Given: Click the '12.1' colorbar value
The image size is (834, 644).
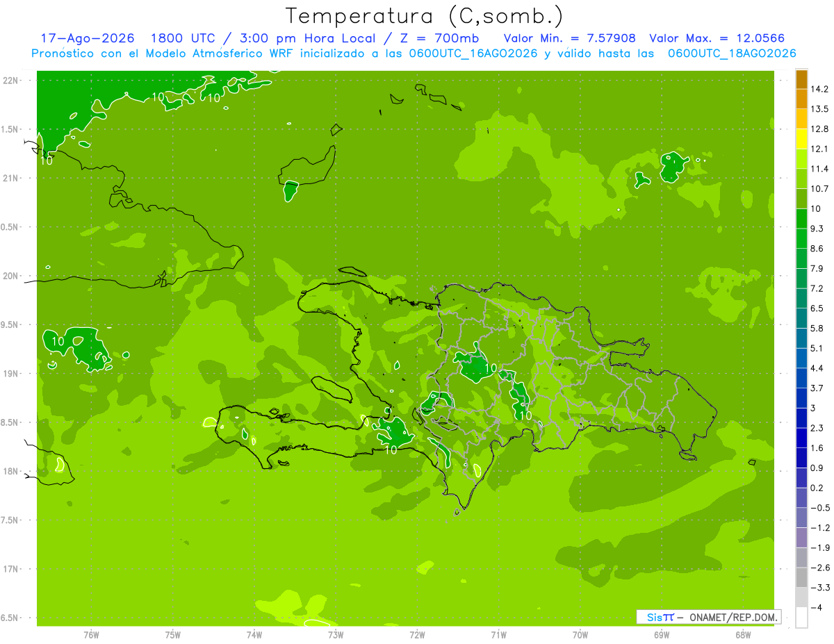Looking at the screenshot, I should pyautogui.click(x=820, y=149).
